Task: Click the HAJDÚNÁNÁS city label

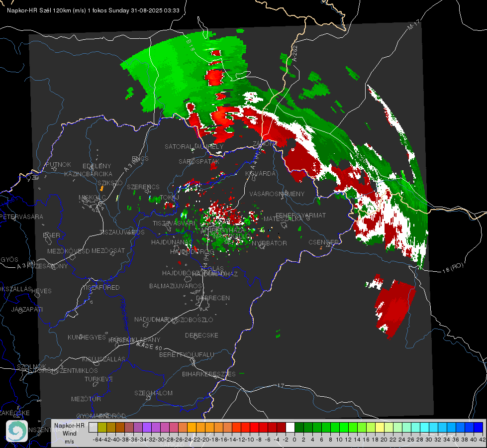Action: click(172, 242)
